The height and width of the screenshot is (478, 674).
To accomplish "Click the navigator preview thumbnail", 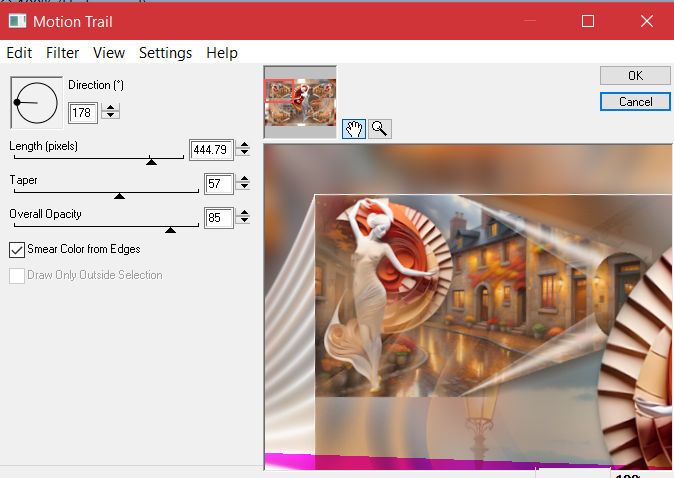I will (300, 102).
